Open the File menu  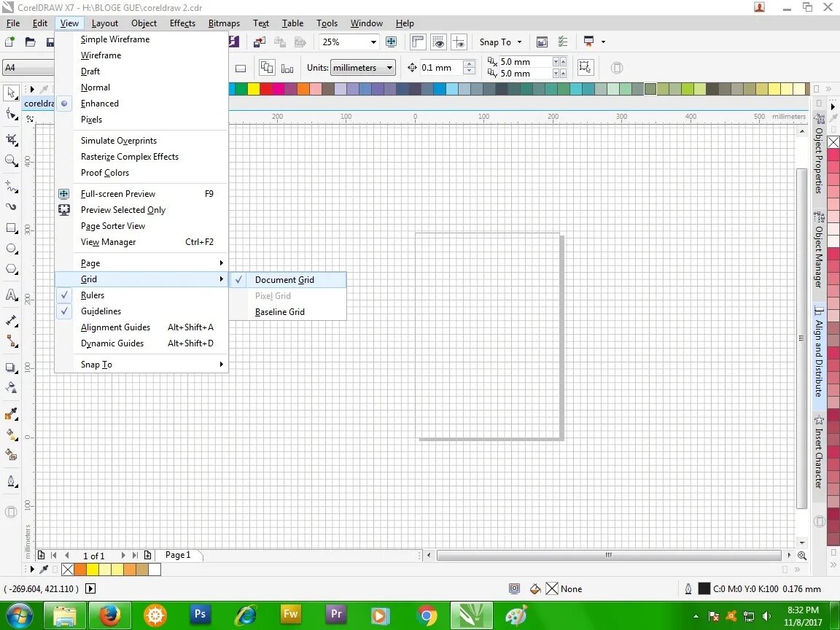click(x=13, y=23)
